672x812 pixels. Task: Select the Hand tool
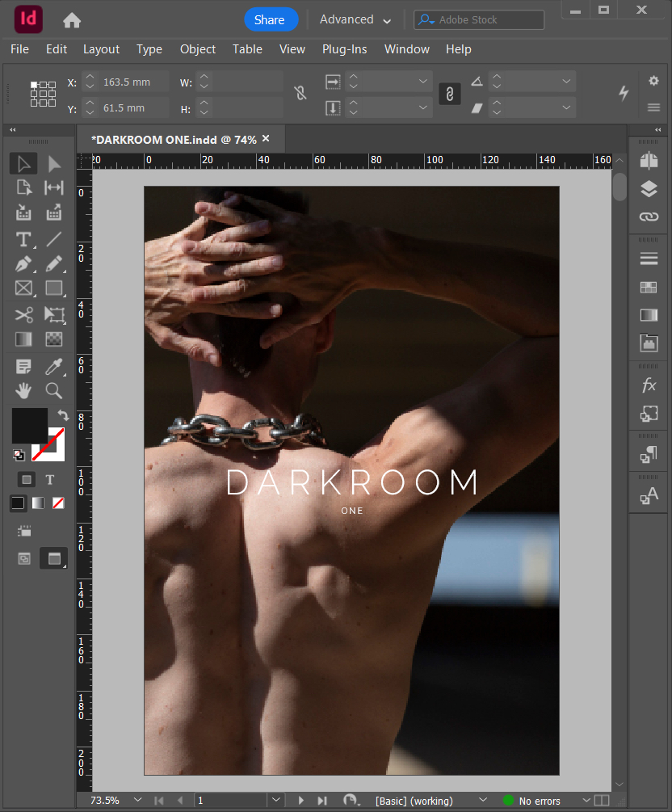coord(23,391)
